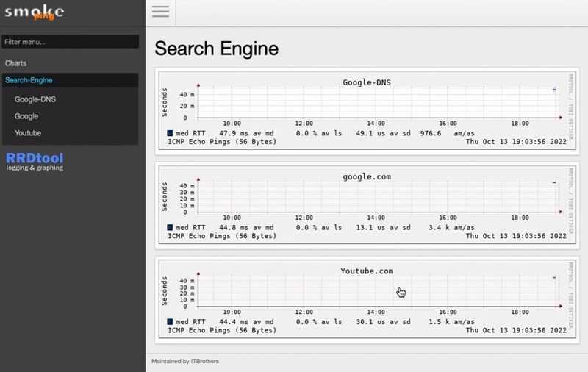
Task: Open Google-DNS in the sidebar
Action: coord(35,99)
